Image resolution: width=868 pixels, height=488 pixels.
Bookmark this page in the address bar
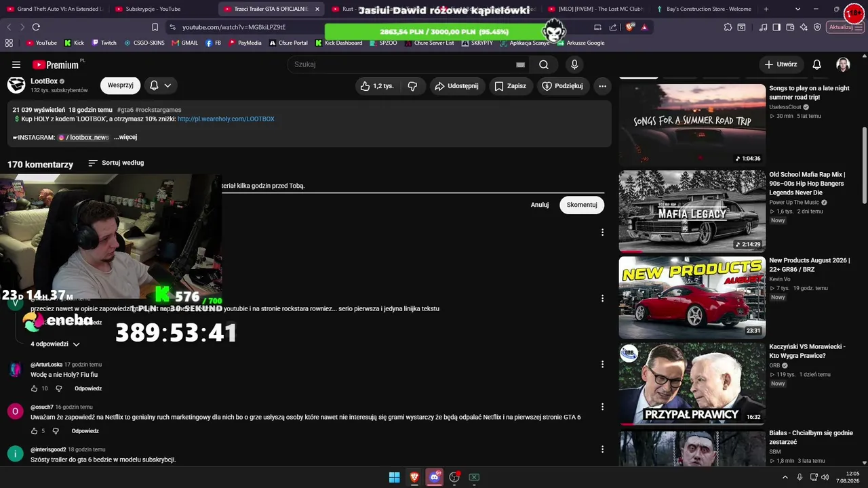click(155, 27)
